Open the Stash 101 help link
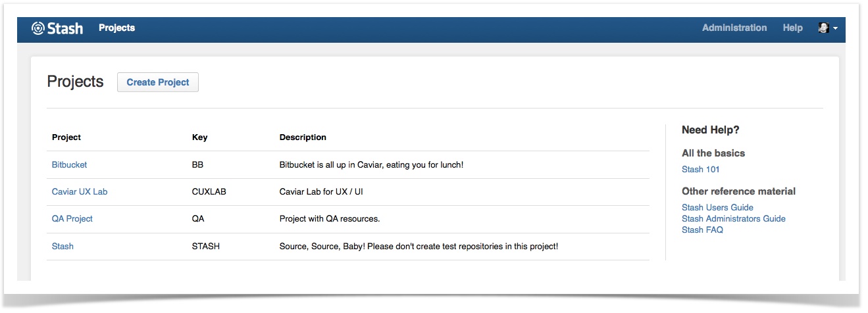The width and height of the screenshot is (868, 313). [700, 170]
